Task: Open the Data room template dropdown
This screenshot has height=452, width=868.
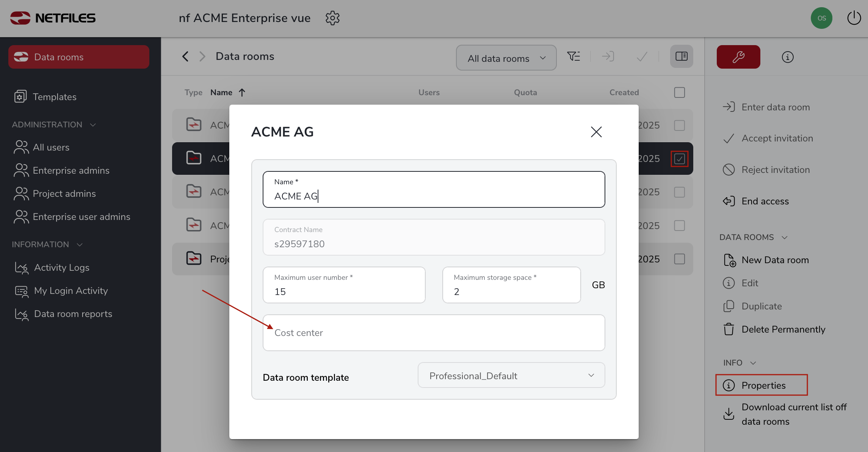Action: [x=511, y=375]
